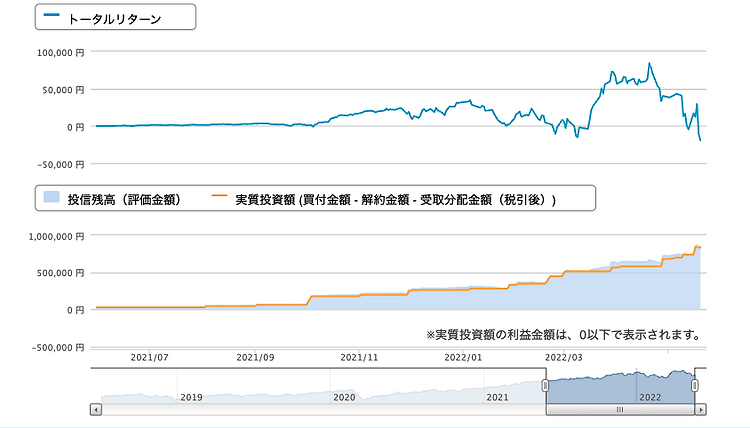Click the 500,000 円 y-axis label
Viewport: 750px width, 428px height.
(x=61, y=273)
